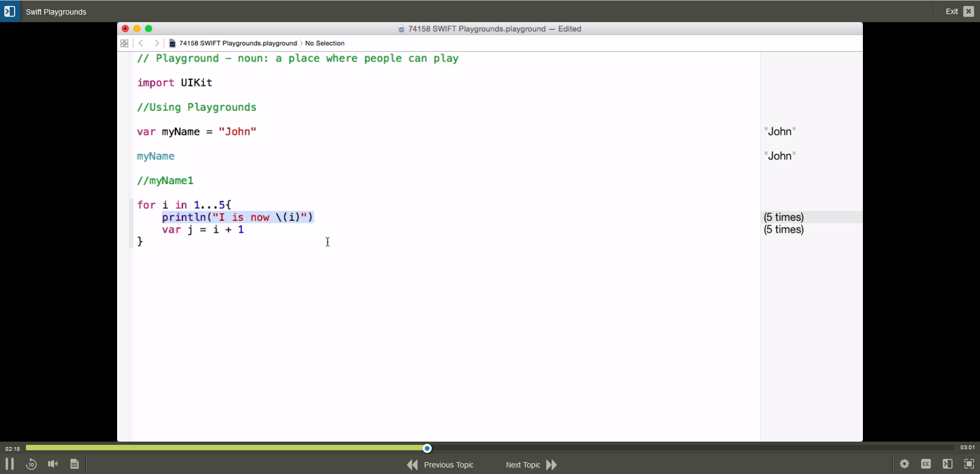The width and height of the screenshot is (980, 474).
Task: Enter fullscreen mode
Action: coord(969,464)
